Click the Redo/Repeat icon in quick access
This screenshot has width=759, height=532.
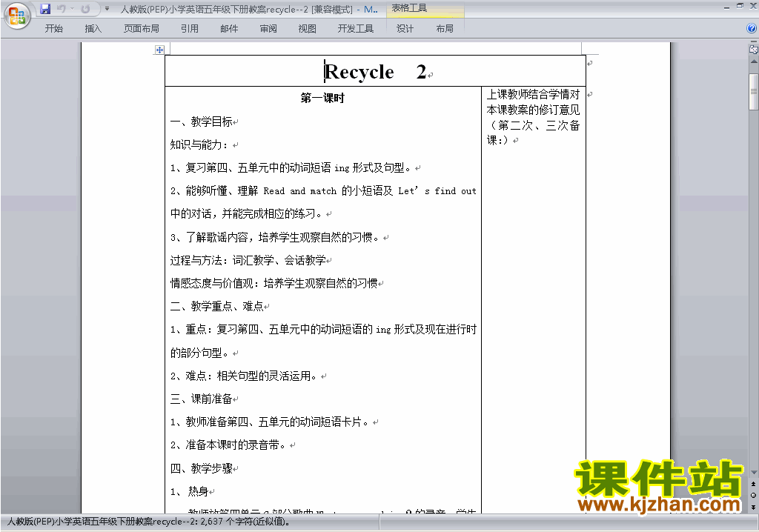point(85,9)
